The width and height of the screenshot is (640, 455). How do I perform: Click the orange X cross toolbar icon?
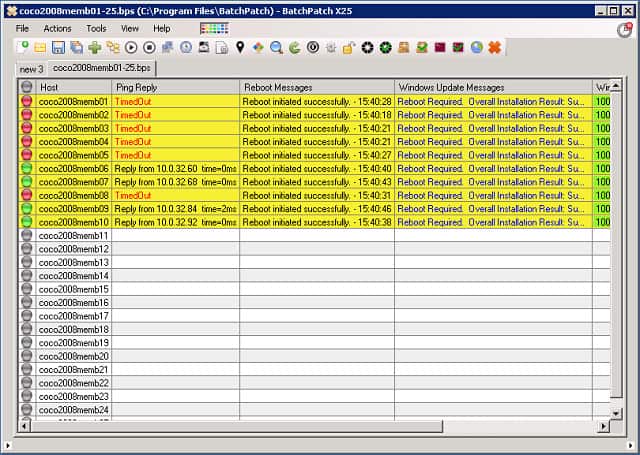(495, 48)
